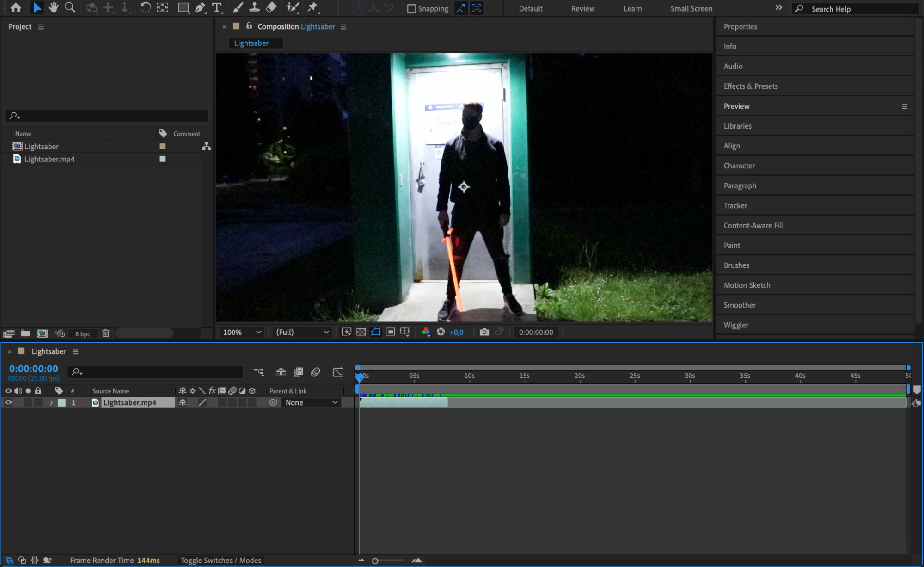924x567 pixels.
Task: Expand the Lightsaber.mp4 layer properties
Action: coord(51,402)
